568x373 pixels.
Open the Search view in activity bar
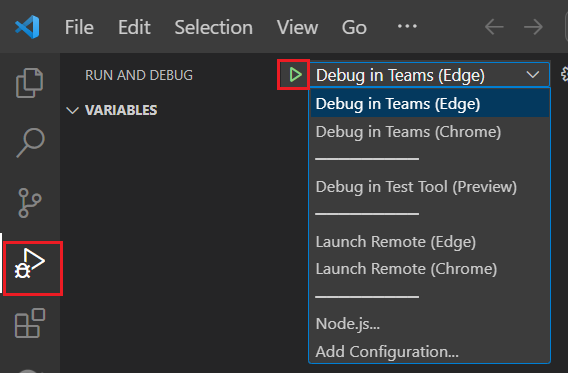[30, 143]
